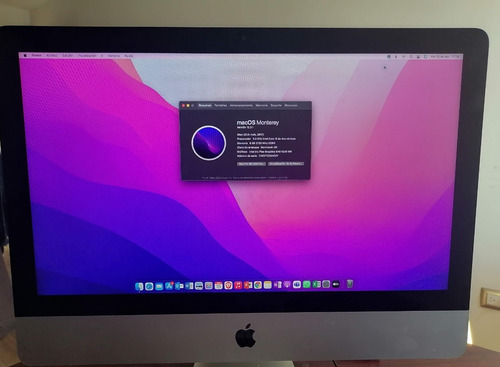
Task: Launch Microsoft Outlook from the Dock
Action: tap(179, 285)
